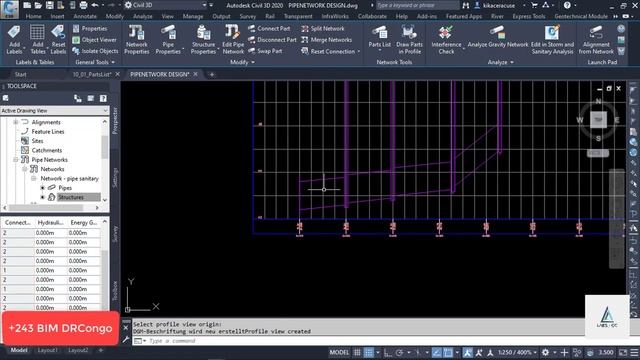Click the Save icon in quick access toolbar
Screen dimensions: 640x360
tap(49, 5)
